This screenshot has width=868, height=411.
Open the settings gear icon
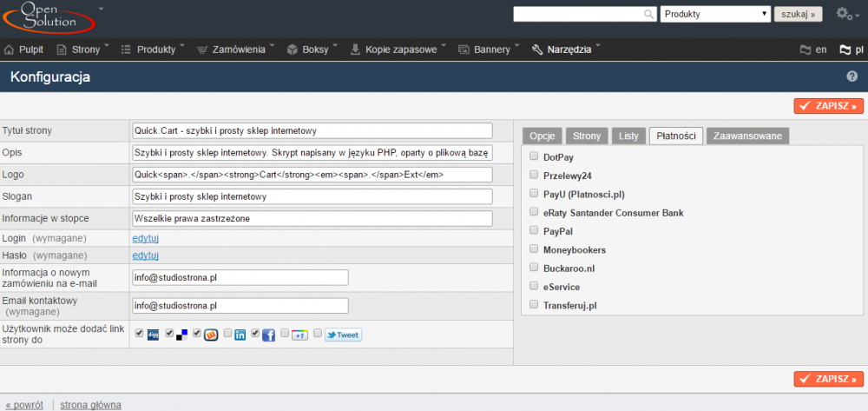point(844,14)
